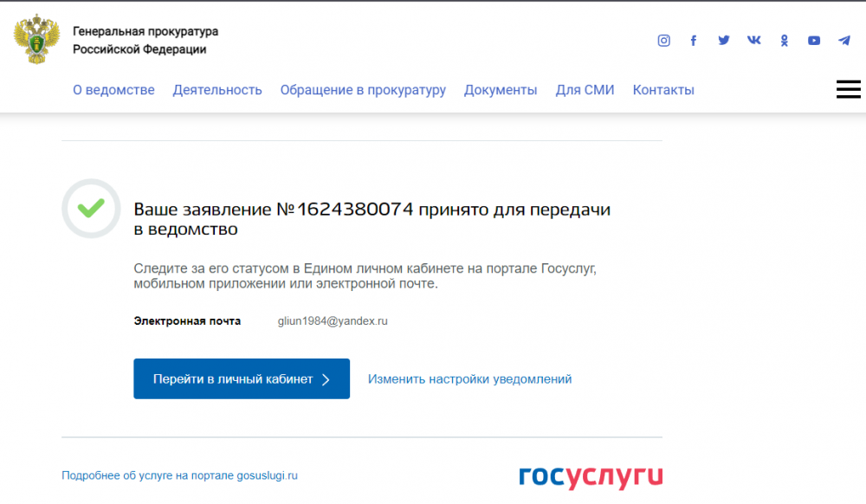Follow the gosuslugi.ru service details link
The image size is (866, 504).
pyautogui.click(x=179, y=475)
